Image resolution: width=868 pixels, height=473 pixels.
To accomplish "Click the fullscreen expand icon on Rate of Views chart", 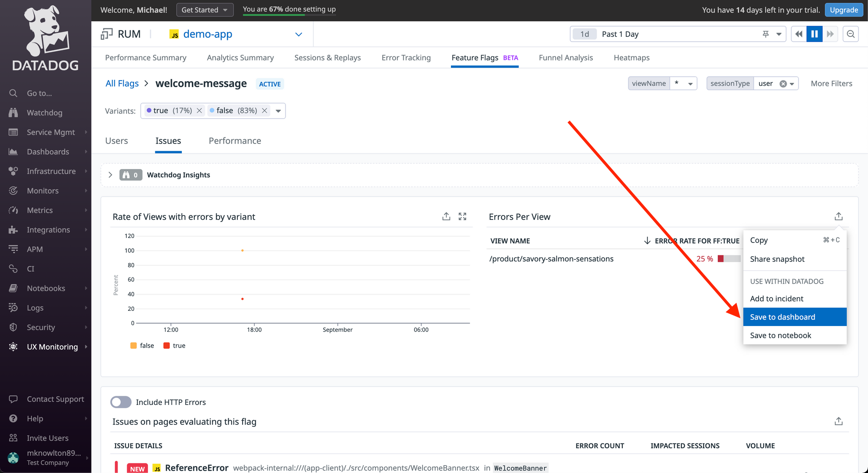I will [462, 216].
